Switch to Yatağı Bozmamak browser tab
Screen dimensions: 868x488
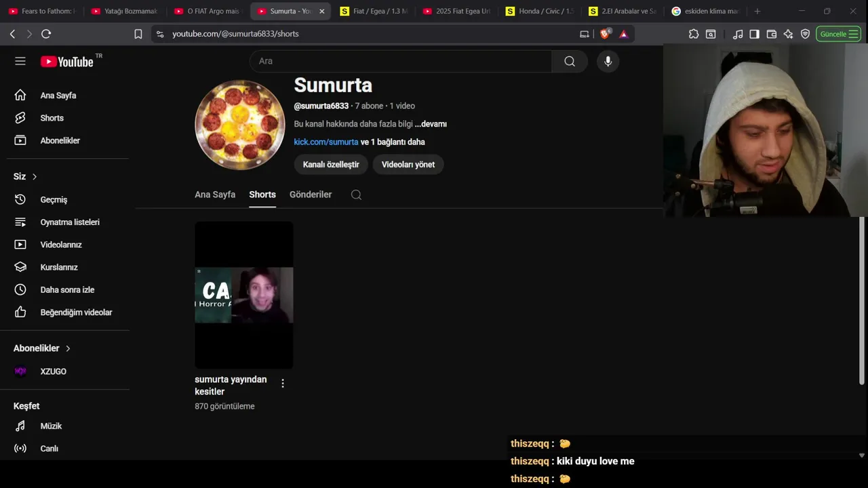(x=125, y=12)
